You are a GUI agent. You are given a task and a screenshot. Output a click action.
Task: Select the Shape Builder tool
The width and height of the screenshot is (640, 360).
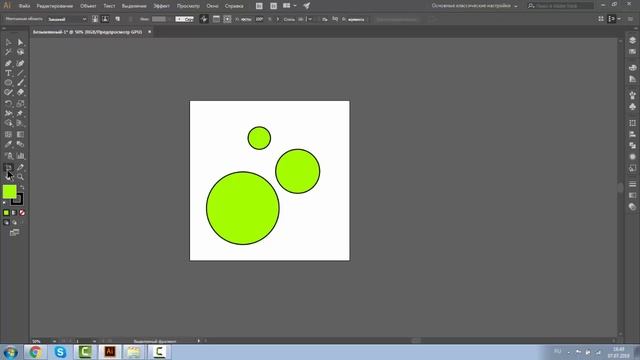[x=8, y=123]
